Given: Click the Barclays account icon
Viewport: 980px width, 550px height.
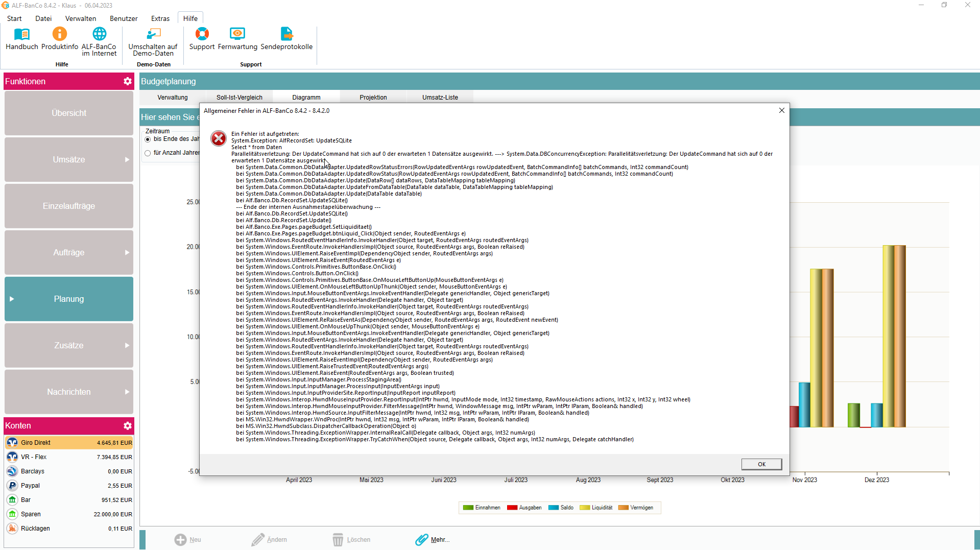Looking at the screenshot, I should pyautogui.click(x=12, y=471).
